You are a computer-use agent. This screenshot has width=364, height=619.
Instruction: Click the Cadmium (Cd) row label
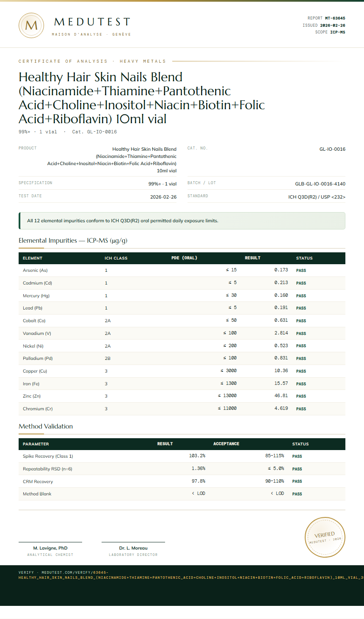click(x=37, y=283)
